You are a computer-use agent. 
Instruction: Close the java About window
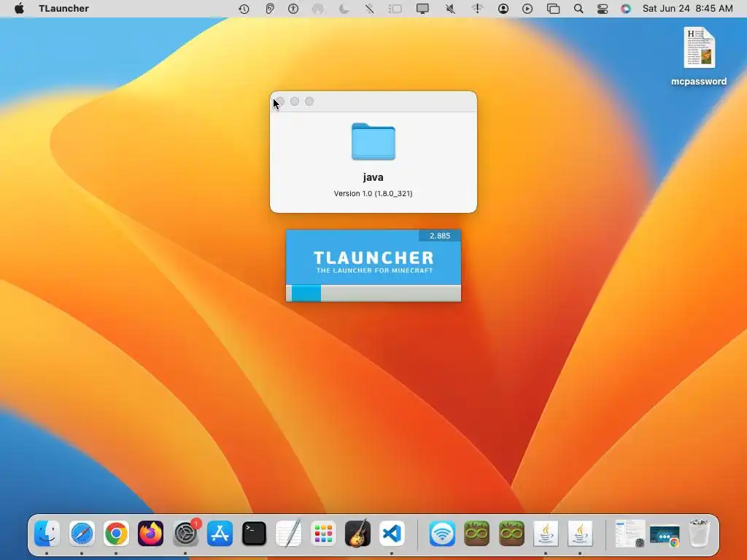coord(280,101)
